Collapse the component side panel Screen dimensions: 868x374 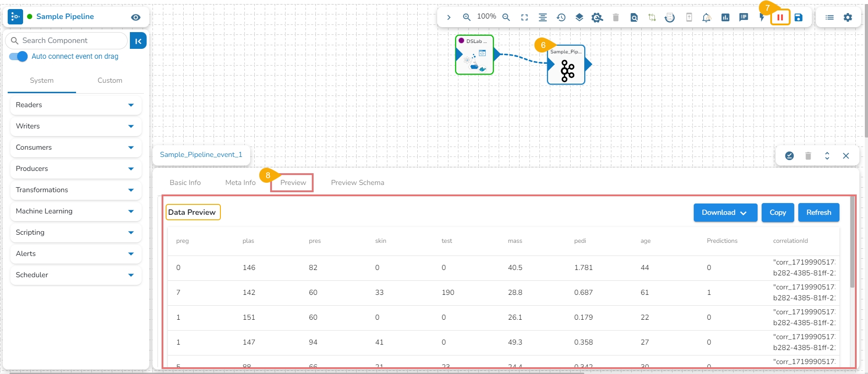(138, 41)
